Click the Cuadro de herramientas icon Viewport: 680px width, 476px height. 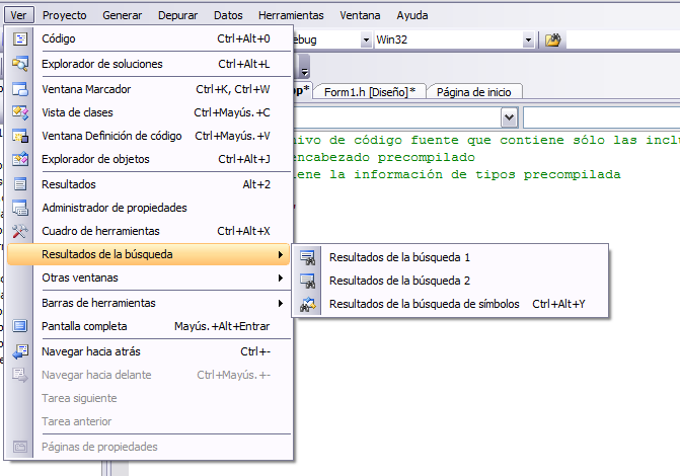click(20, 231)
